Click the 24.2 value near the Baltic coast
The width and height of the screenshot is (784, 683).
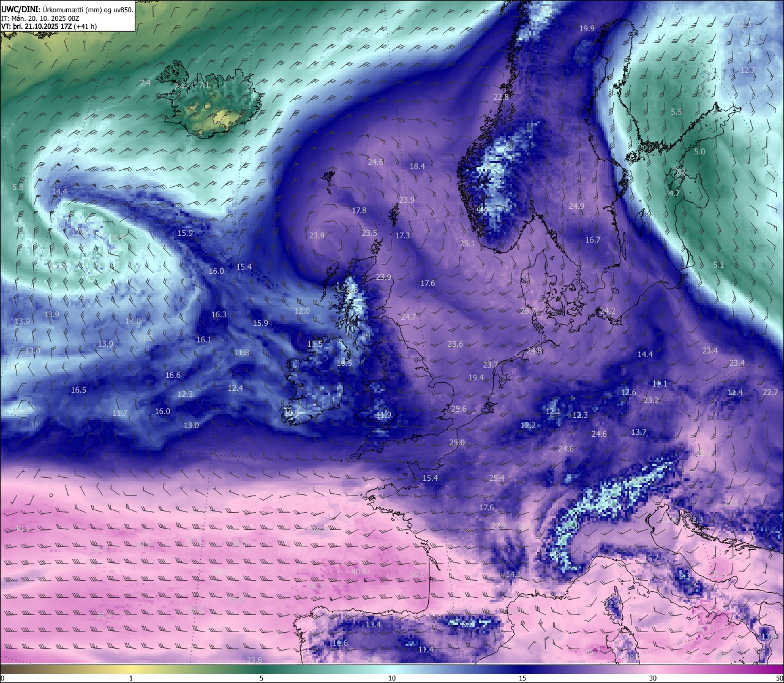[608, 311]
